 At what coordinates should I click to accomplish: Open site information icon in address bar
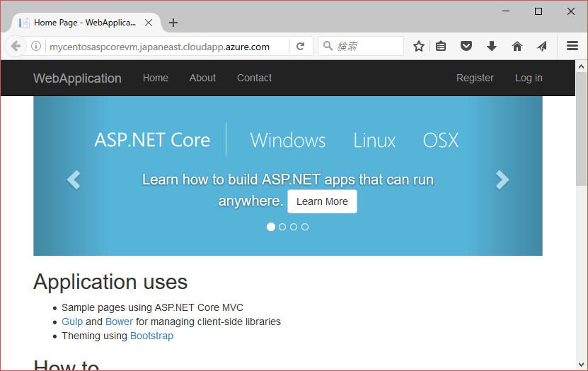36,46
